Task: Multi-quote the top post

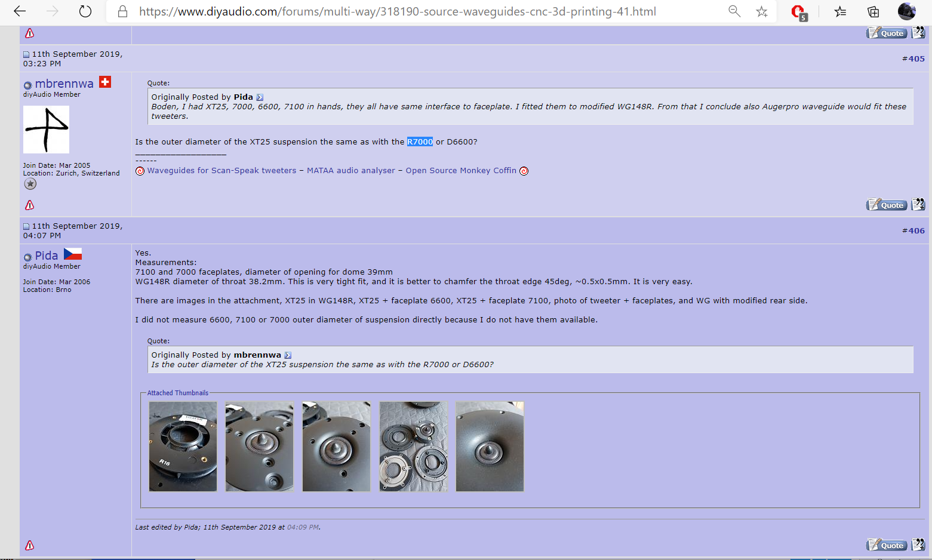Action: [x=918, y=33]
